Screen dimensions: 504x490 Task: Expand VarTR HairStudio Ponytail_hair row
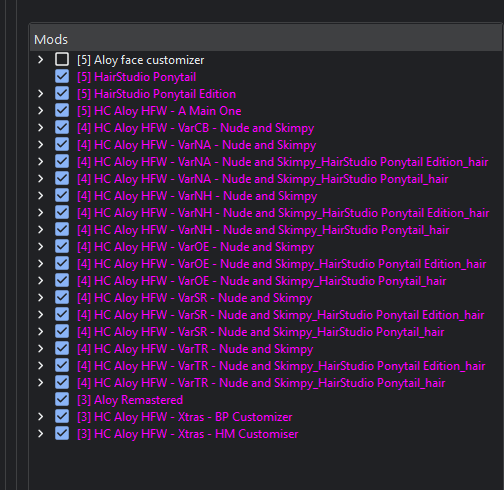[x=41, y=383]
